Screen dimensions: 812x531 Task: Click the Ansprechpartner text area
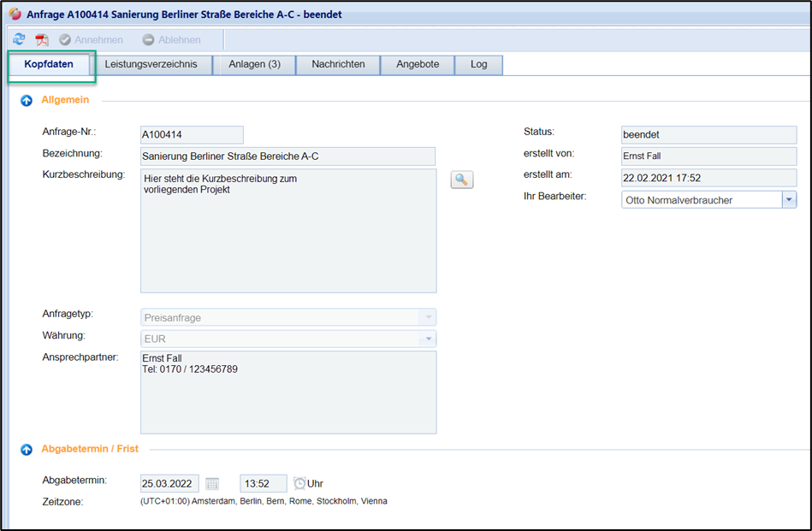(288, 392)
